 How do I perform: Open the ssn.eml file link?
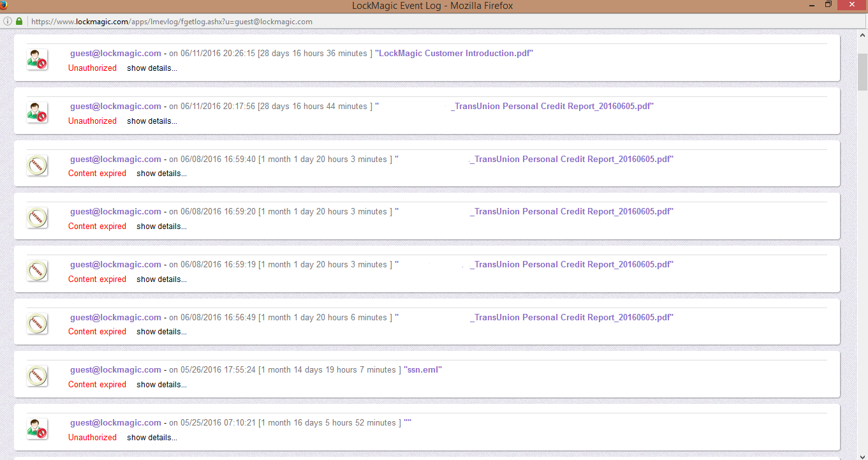click(423, 370)
